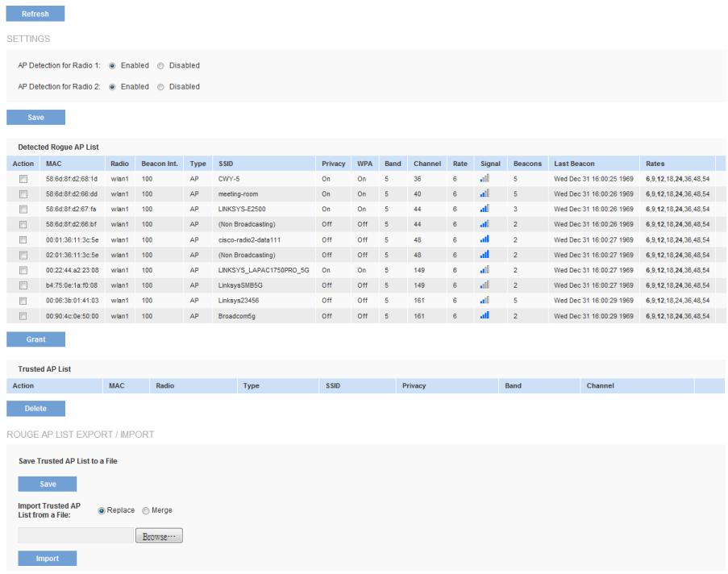This screenshot has height=574, width=728.
Task: Disable AP Detection for Radio 1
Action: [x=161, y=65]
